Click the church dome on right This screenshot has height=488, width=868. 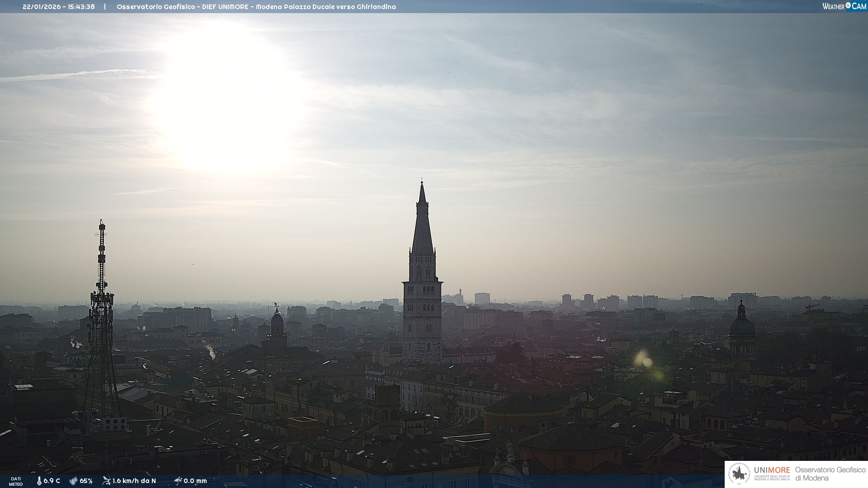point(742,326)
